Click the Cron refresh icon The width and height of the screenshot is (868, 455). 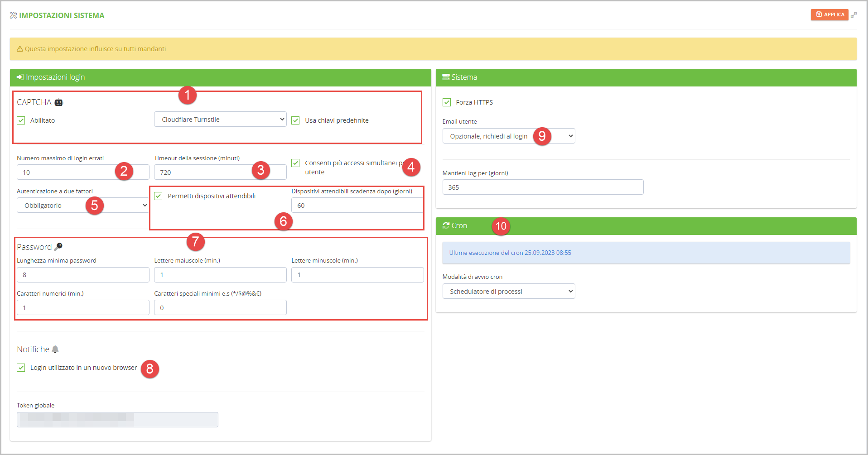(446, 225)
